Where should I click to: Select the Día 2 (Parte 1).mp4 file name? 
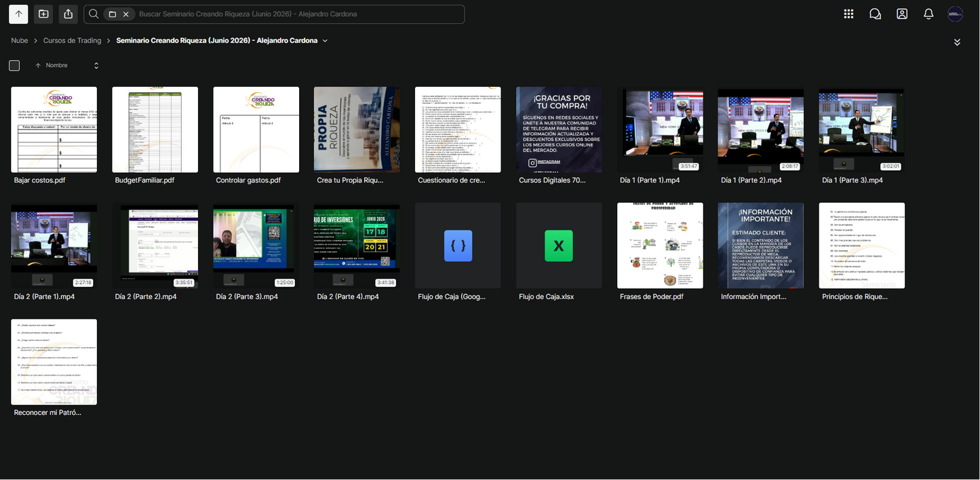click(44, 296)
